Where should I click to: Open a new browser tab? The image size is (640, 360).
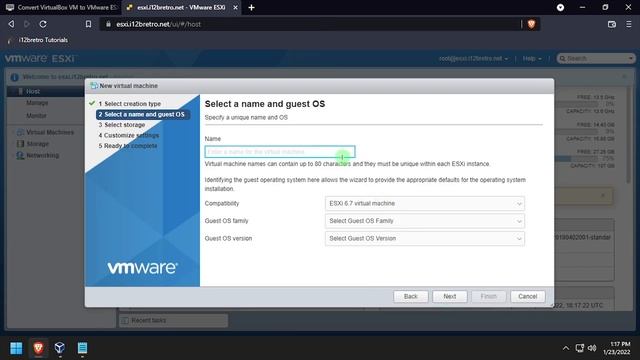pos(251,7)
